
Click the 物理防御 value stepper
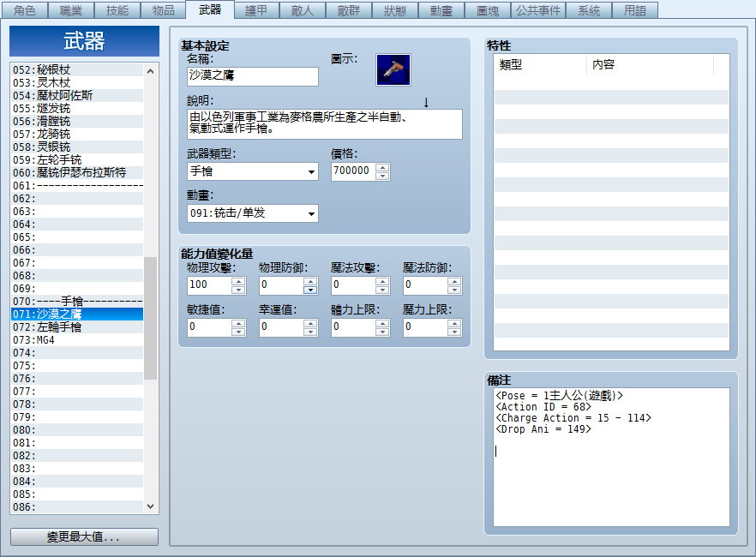tap(288, 285)
